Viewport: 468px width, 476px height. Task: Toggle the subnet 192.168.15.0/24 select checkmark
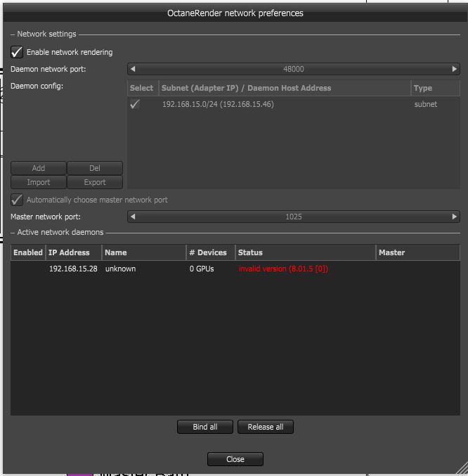click(135, 104)
